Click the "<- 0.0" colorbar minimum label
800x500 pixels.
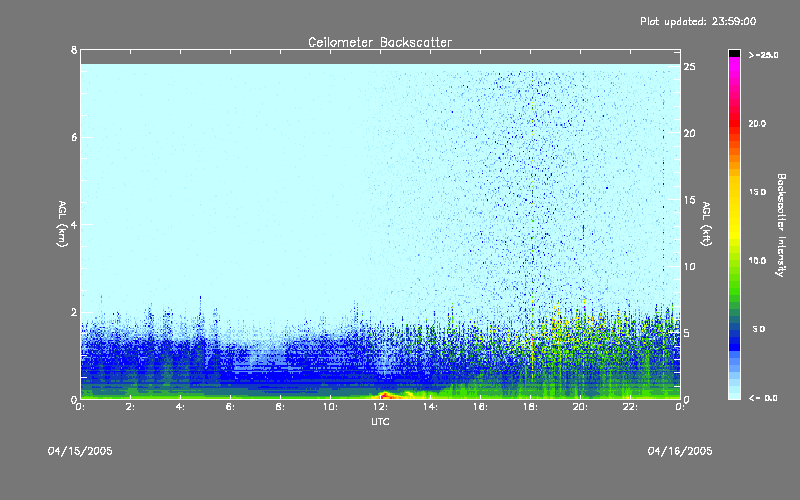(763, 397)
